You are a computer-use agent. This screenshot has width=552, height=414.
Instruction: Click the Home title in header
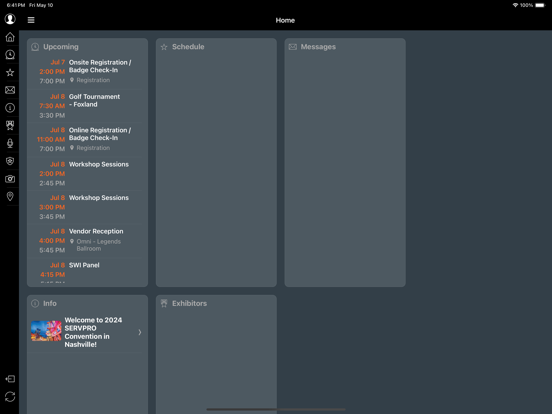pyautogui.click(x=285, y=20)
